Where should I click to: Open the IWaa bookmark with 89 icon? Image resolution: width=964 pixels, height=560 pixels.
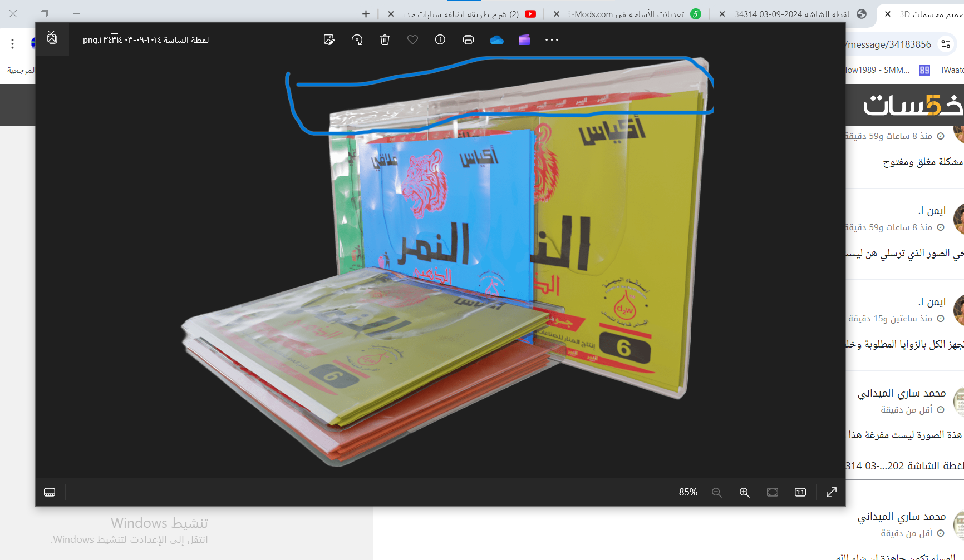941,70
